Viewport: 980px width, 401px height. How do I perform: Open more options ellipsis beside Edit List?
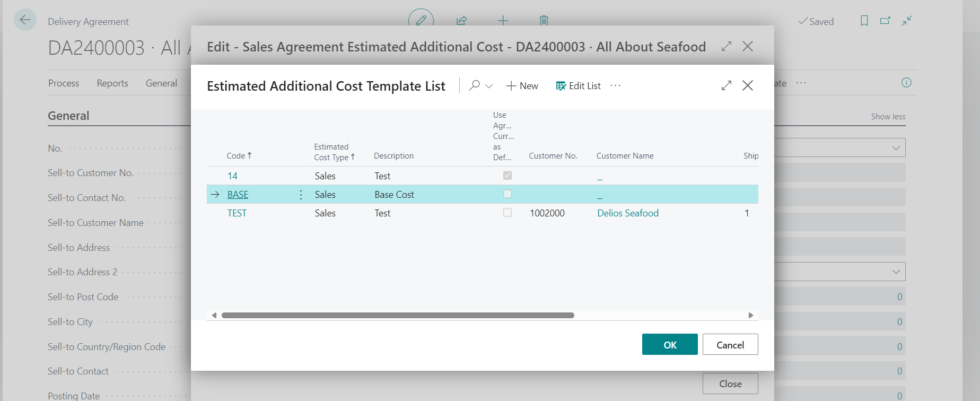coord(615,86)
